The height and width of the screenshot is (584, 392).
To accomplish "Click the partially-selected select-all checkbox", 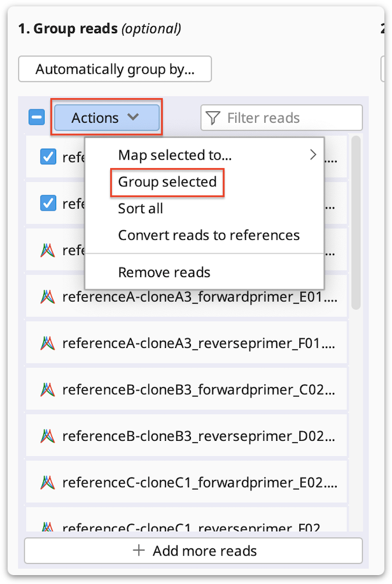I will pos(36,117).
